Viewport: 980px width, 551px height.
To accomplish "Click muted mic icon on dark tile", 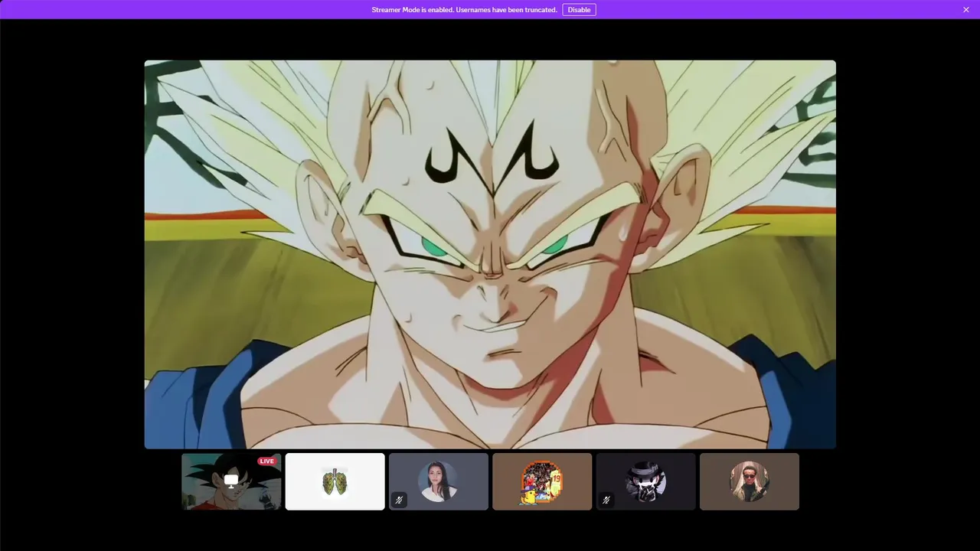I will tap(606, 500).
